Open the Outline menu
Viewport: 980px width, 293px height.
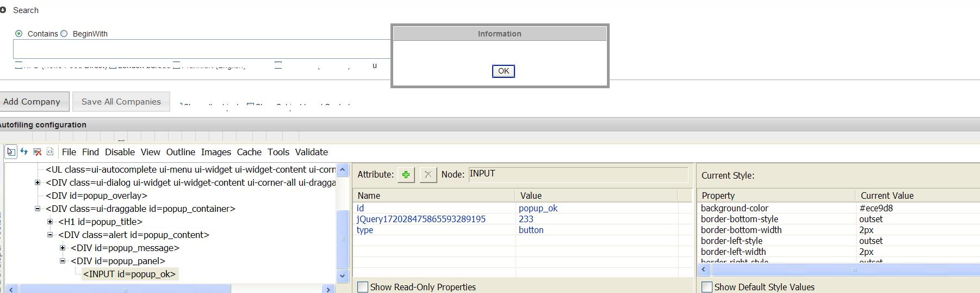point(181,152)
